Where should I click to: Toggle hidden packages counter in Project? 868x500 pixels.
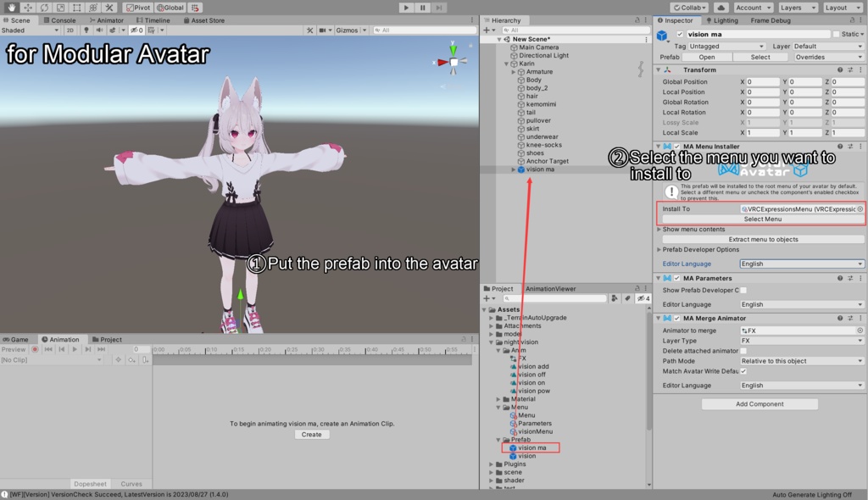coord(643,298)
